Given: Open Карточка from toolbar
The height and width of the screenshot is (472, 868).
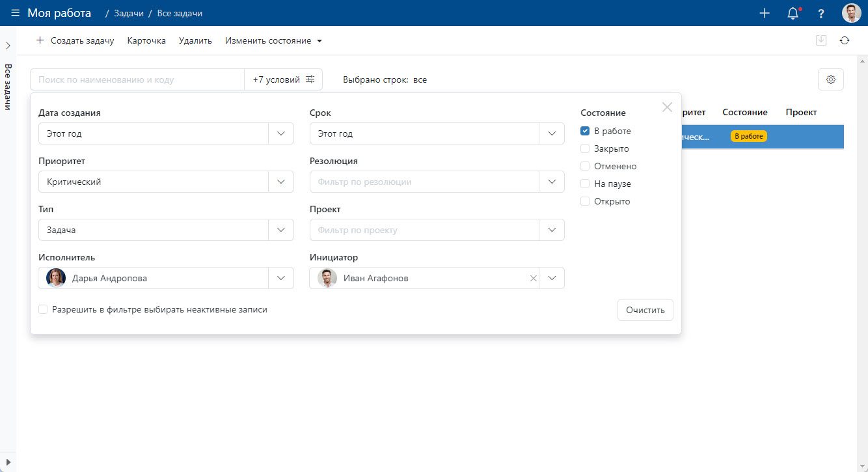Looking at the screenshot, I should point(146,40).
